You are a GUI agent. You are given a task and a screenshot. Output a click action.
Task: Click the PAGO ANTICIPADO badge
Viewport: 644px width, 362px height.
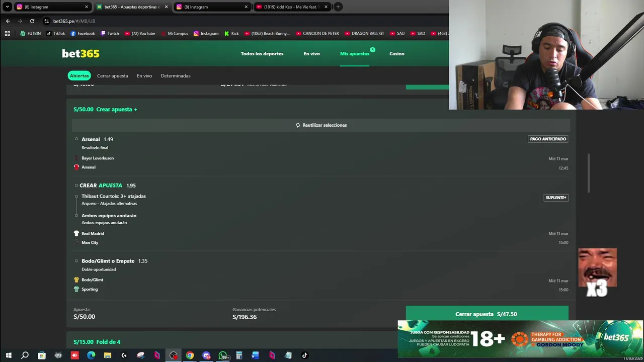[548, 139]
